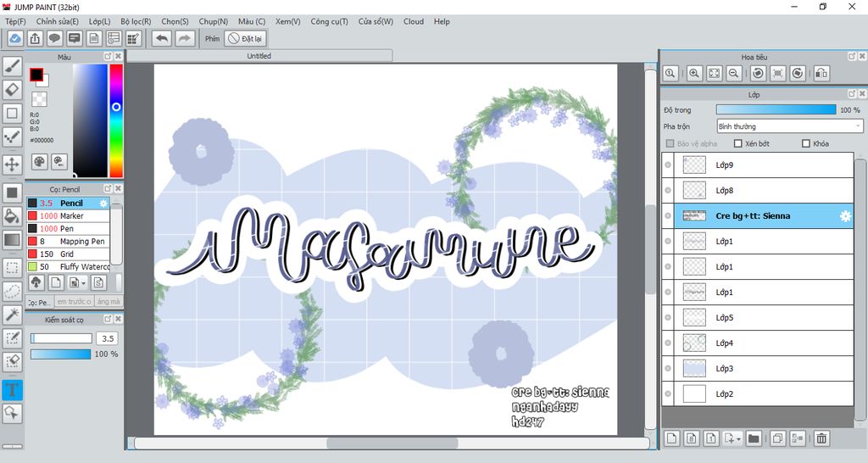Select the Fluffy Watercolor brush
The image size is (868, 463).
point(68,267)
